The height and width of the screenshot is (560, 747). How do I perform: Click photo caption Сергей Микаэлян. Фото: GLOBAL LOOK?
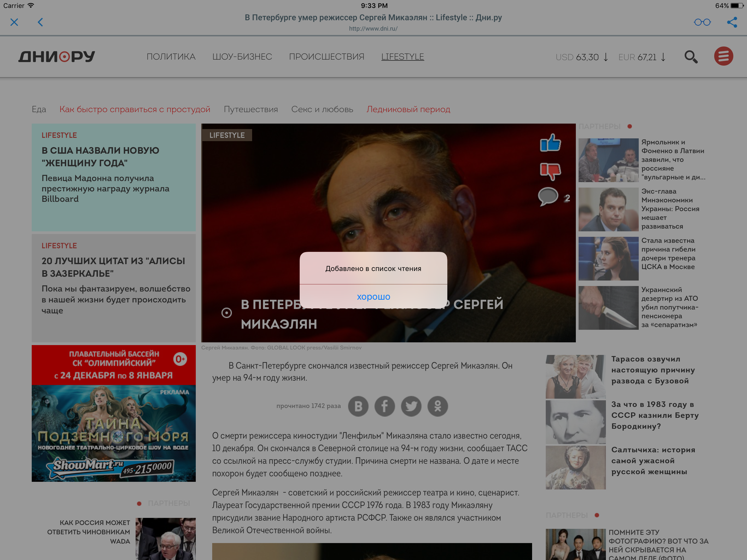tap(281, 348)
